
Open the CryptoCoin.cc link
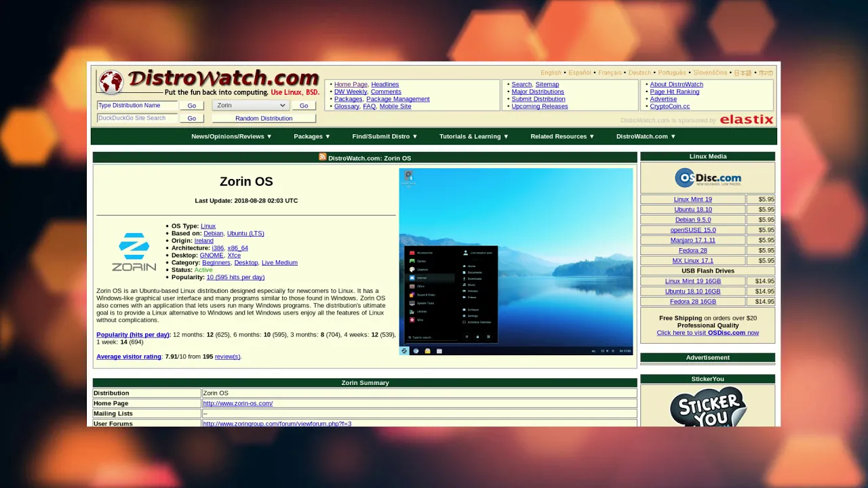(x=669, y=106)
